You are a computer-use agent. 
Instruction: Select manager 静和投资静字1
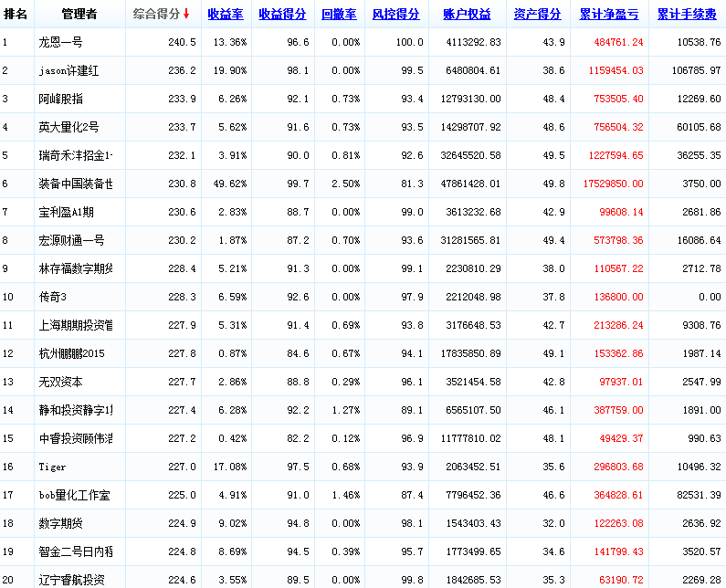coord(76,409)
